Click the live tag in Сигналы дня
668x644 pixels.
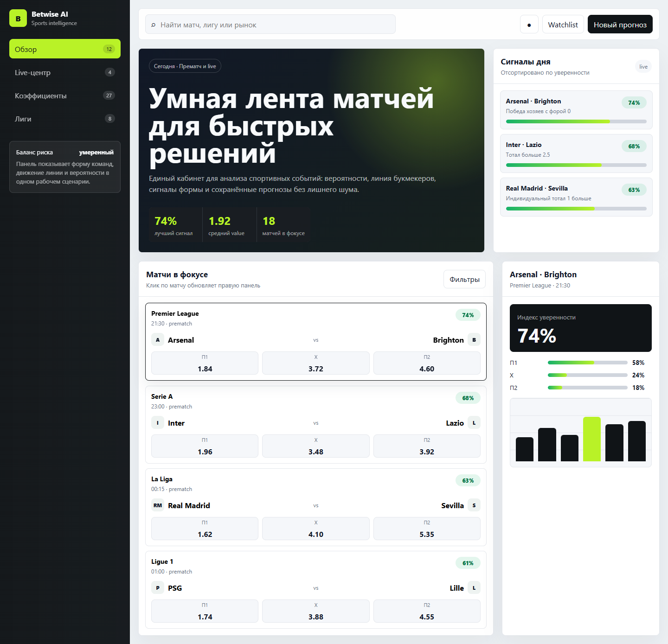coord(643,67)
